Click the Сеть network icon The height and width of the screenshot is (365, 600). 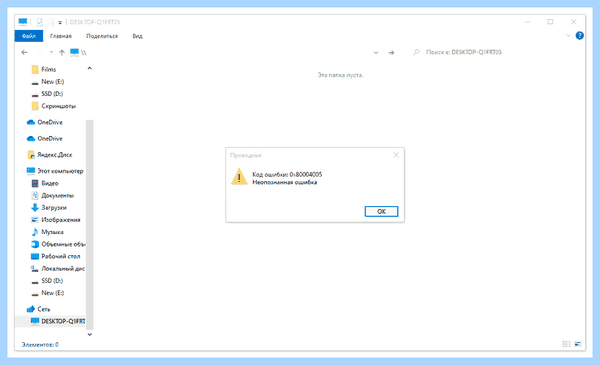tap(31, 309)
